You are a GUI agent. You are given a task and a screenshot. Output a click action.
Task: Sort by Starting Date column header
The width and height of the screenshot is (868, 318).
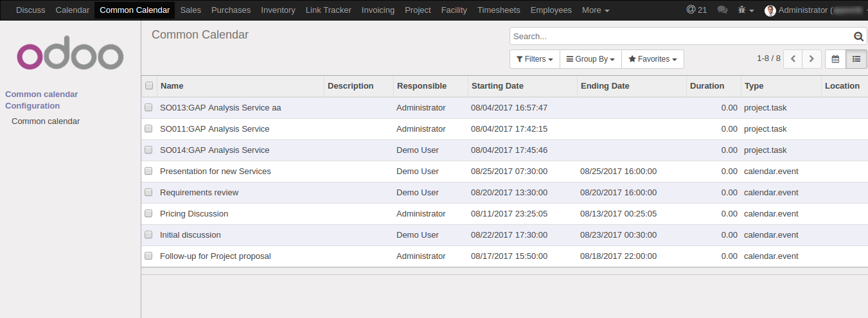point(497,85)
